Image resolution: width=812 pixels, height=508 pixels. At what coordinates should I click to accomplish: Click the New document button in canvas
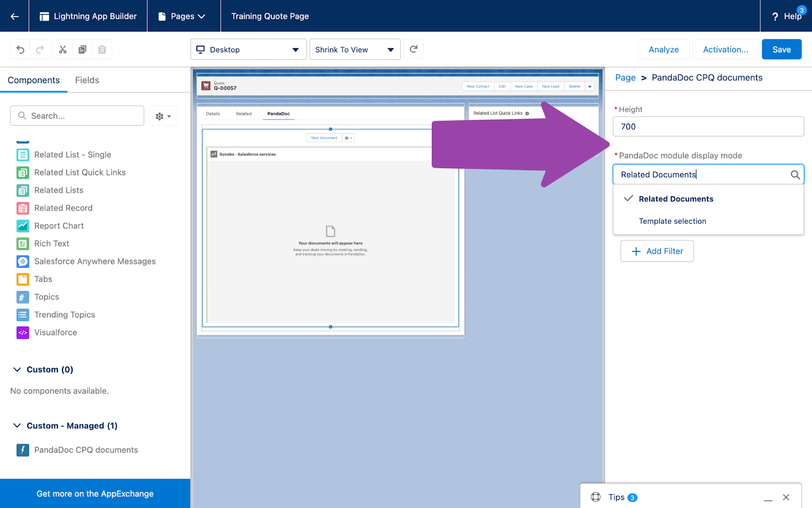tap(324, 138)
